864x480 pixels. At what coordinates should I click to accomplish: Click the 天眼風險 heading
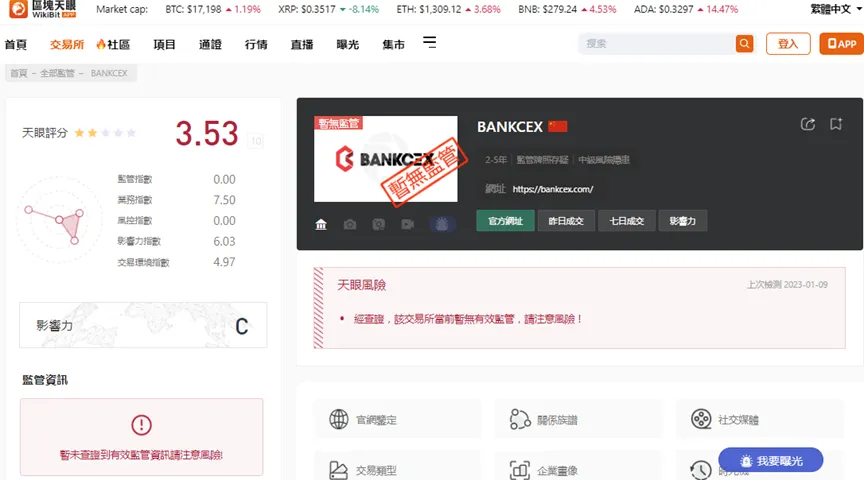tap(361, 285)
